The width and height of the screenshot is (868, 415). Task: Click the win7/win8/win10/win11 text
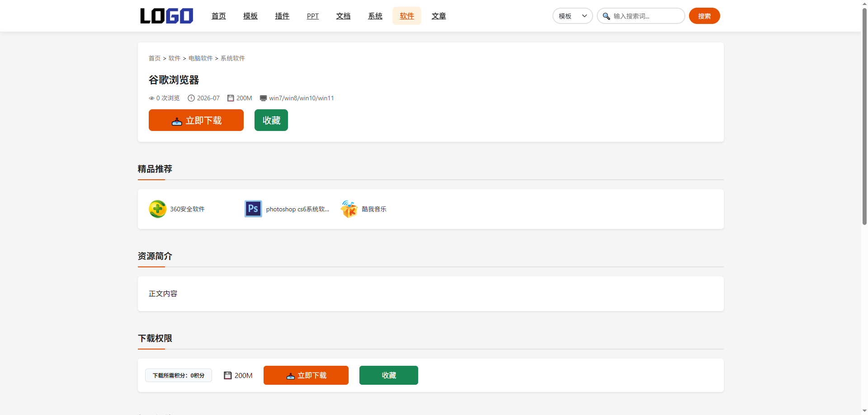302,98
